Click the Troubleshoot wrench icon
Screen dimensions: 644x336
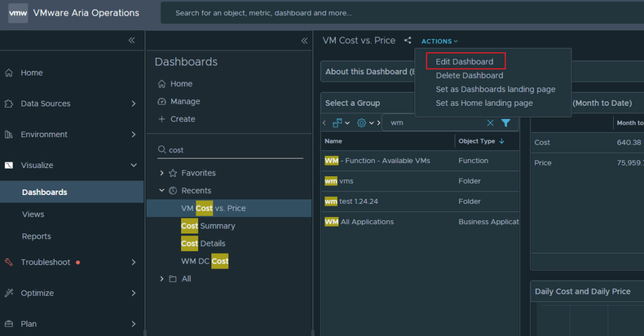9,262
